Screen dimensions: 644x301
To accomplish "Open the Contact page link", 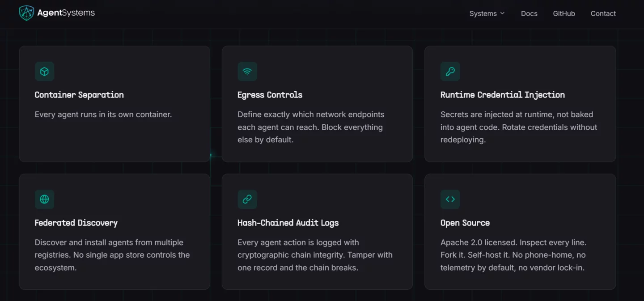I will 603,13.
